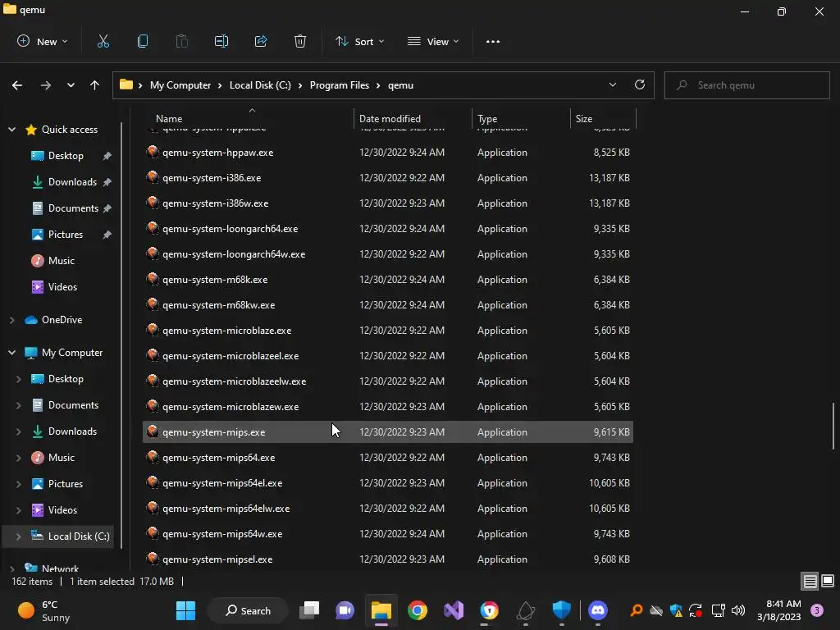Select qemu-system-mips64el.exe
840x630 pixels.
click(388, 482)
